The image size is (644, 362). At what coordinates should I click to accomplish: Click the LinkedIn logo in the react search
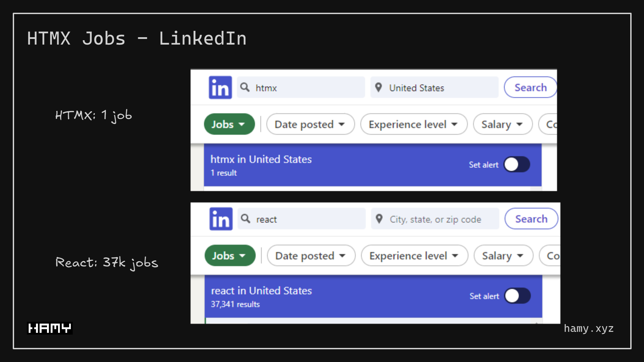(221, 219)
